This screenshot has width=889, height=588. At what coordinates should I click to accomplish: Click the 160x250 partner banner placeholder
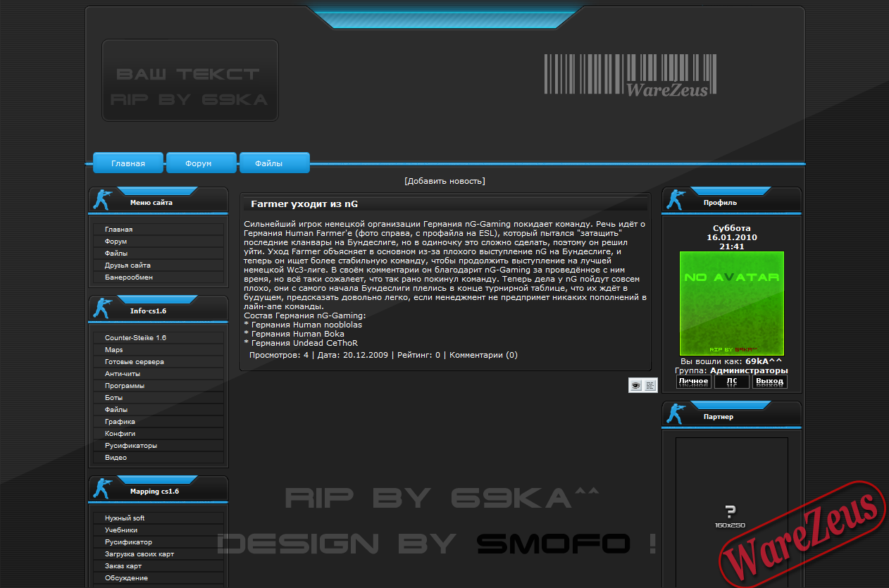[x=731, y=514]
